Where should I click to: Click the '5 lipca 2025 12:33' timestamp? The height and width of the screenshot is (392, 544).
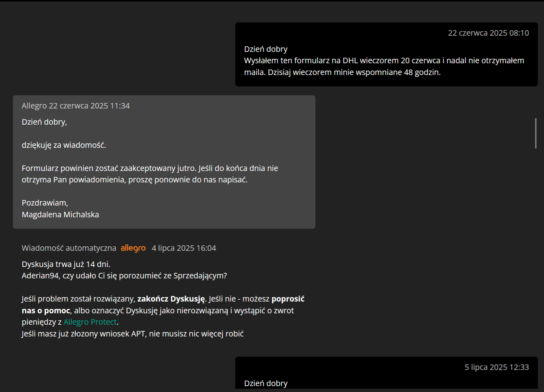[496, 367]
